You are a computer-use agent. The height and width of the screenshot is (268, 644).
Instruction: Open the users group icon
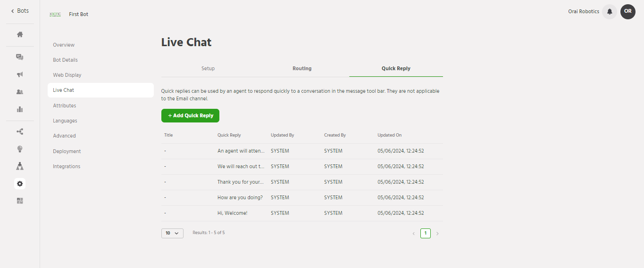click(x=20, y=92)
